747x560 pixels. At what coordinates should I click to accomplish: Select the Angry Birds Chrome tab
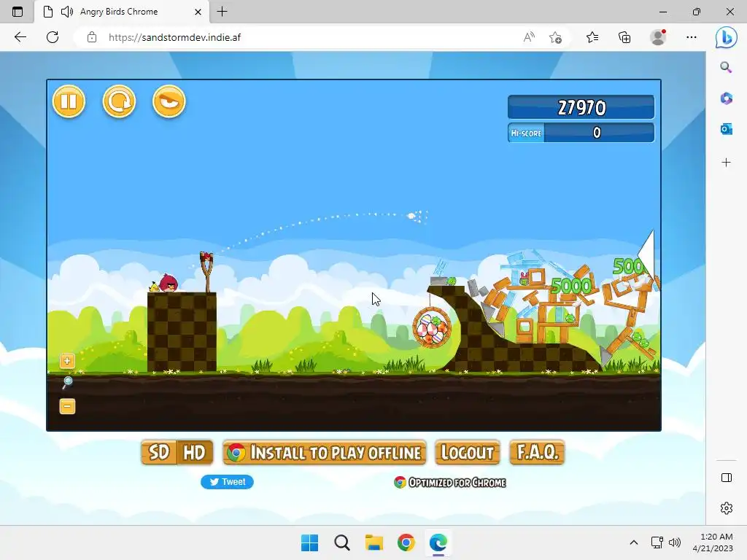pos(122,12)
